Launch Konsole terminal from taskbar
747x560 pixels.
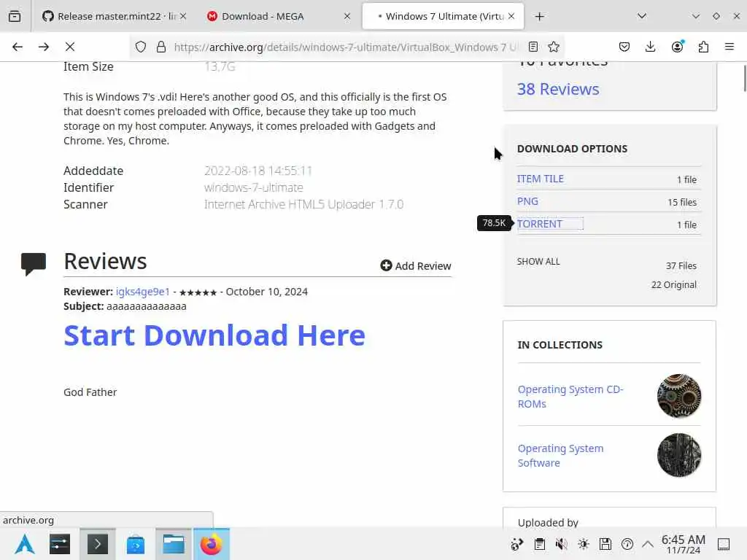pos(97,544)
